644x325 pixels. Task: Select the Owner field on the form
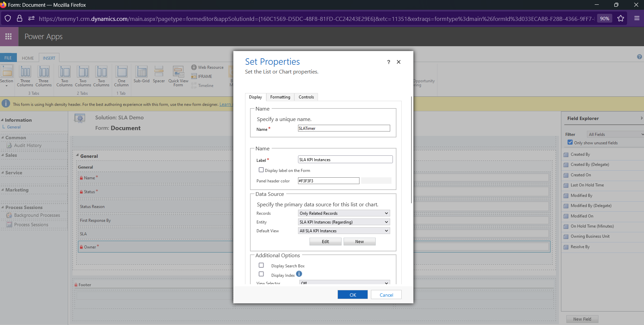[314, 247]
